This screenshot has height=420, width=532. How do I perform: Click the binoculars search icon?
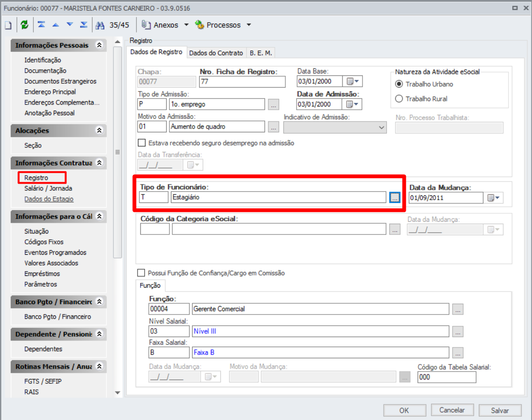click(100, 25)
